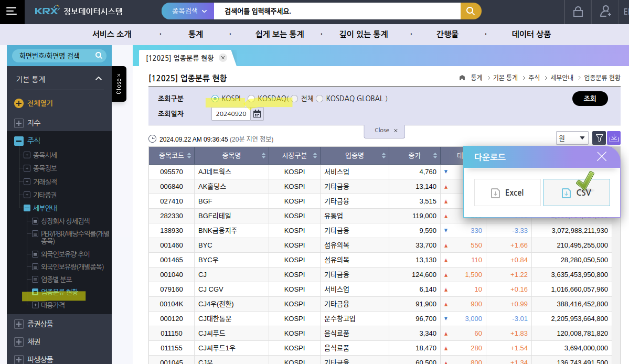Click the sidebar screen search magnifier

point(99,55)
